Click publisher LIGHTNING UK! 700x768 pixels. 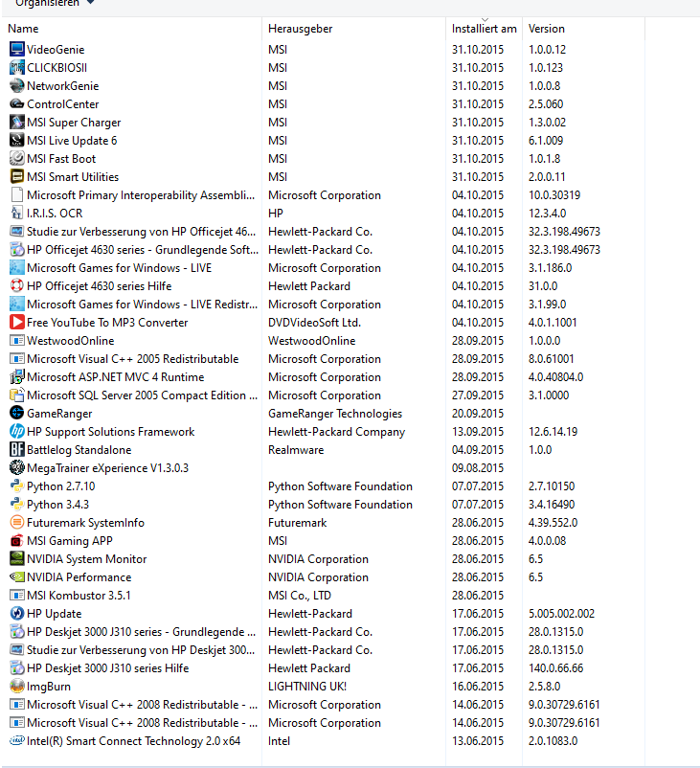(x=307, y=687)
